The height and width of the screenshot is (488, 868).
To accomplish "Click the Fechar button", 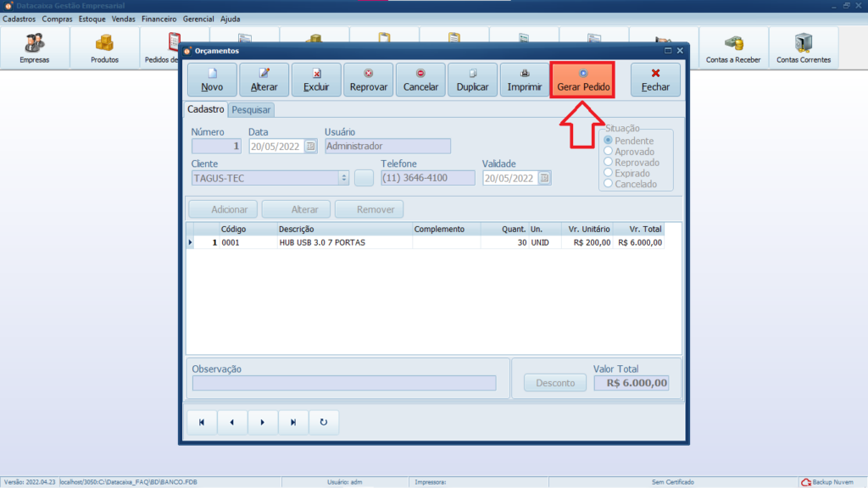I will point(655,80).
